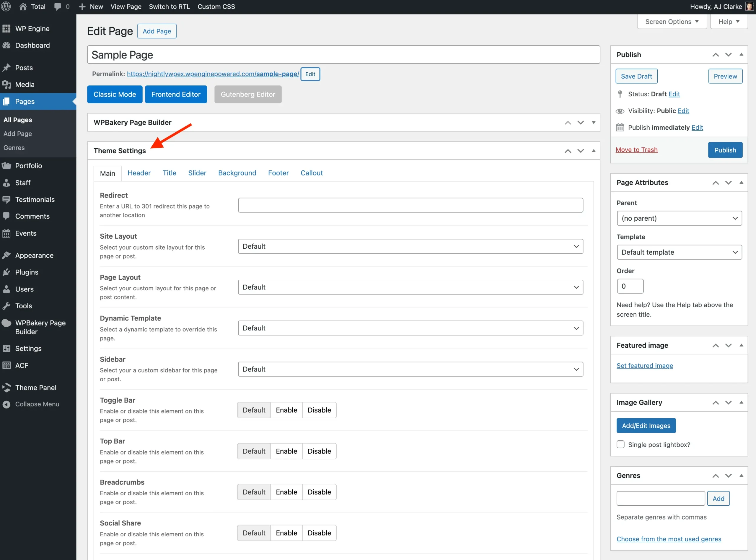
Task: Click the WordPress logo in the admin bar
Action: tap(6, 6)
